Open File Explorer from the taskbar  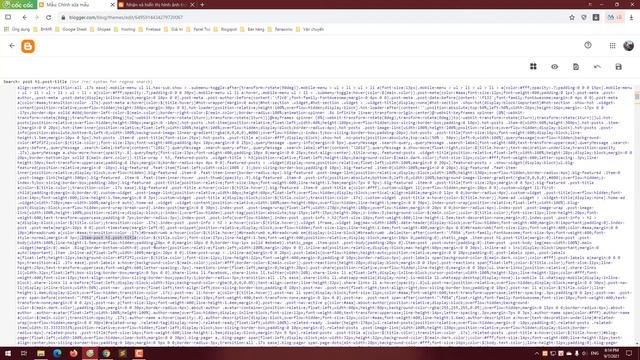coord(41,353)
